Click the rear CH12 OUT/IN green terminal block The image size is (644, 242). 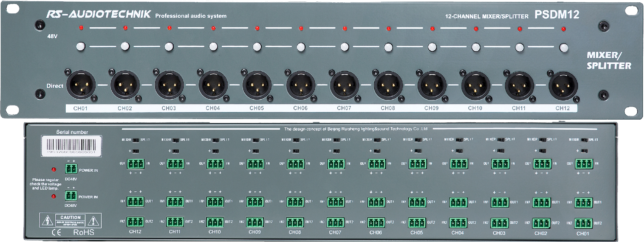click(x=136, y=164)
